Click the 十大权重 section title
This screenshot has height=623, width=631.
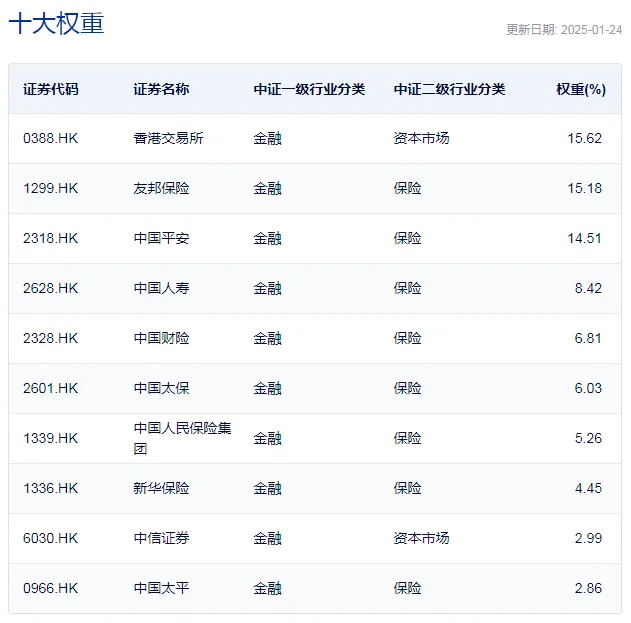56,24
